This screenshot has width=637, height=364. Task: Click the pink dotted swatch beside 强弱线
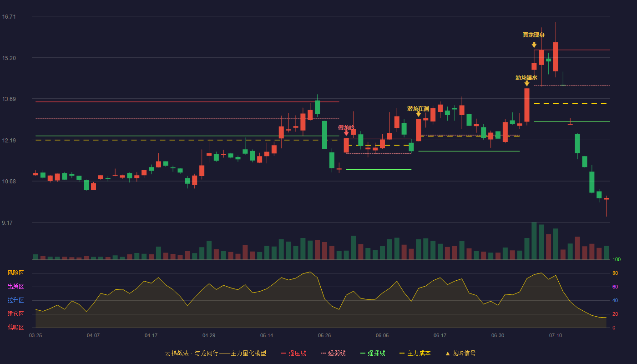tap(324, 353)
